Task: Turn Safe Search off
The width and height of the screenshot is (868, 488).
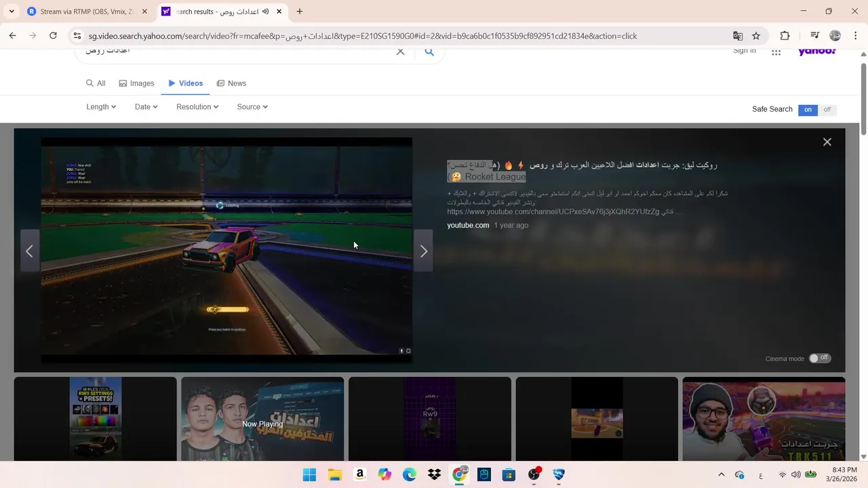Action: [x=827, y=109]
